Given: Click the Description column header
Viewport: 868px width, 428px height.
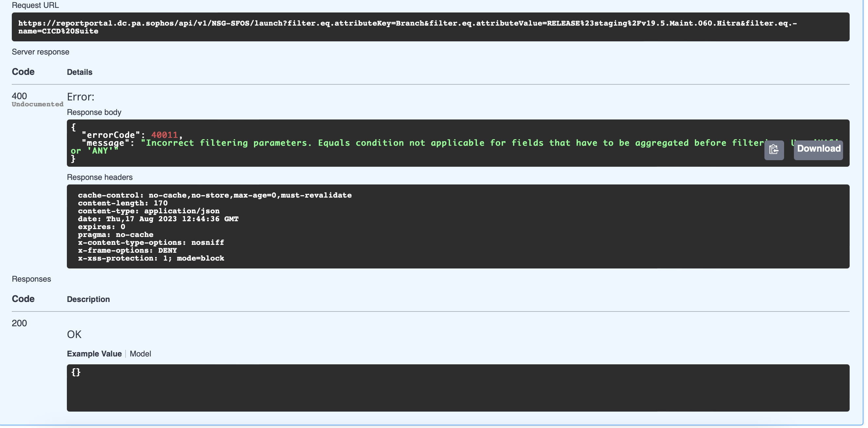Looking at the screenshot, I should click(88, 299).
